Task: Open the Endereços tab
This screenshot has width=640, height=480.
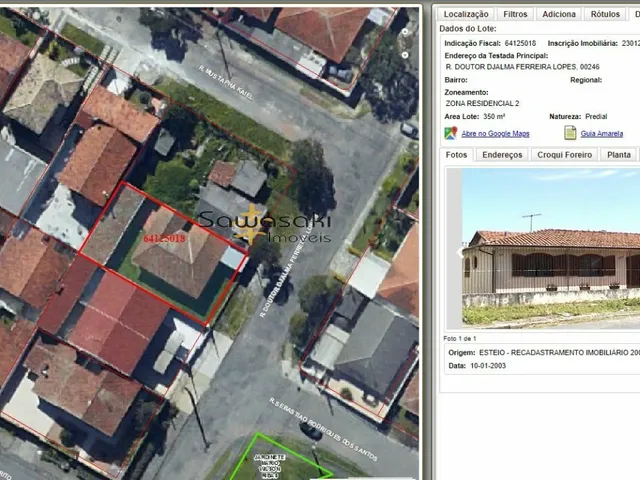Action: (x=502, y=155)
